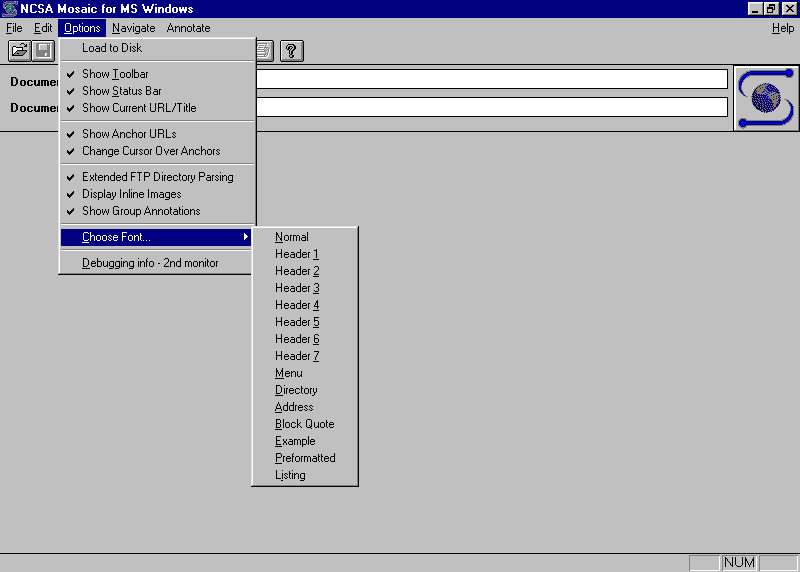This screenshot has width=800, height=572.
Task: Choose Normal font style
Action: pyautogui.click(x=305, y=237)
